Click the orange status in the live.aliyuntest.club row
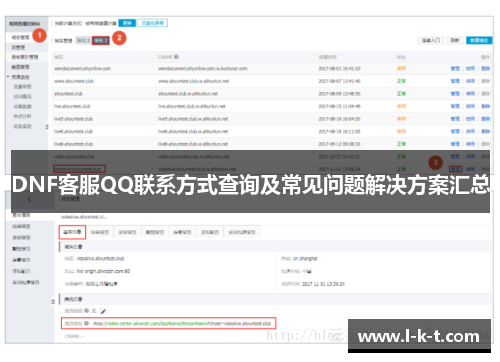500x362 pixels. tap(401, 106)
